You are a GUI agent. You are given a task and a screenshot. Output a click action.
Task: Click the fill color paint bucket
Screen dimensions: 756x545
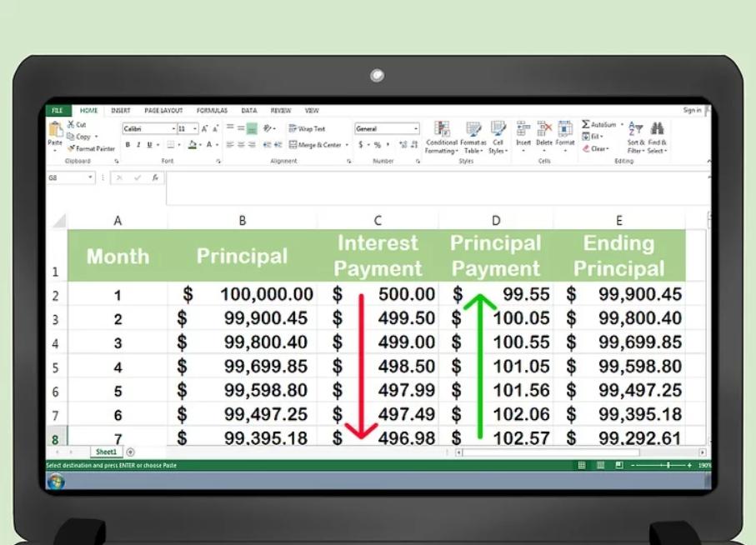coord(192,144)
